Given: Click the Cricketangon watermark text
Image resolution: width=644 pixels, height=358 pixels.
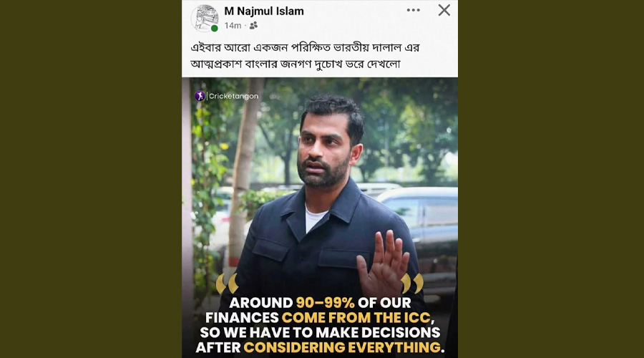Looking at the screenshot, I should pos(234,96).
